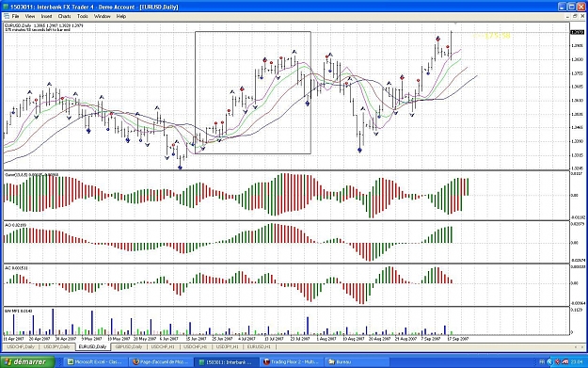This screenshot has height=368, width=588.
Task: Click the 25 Jun 2007 date label
Action: 222,339
